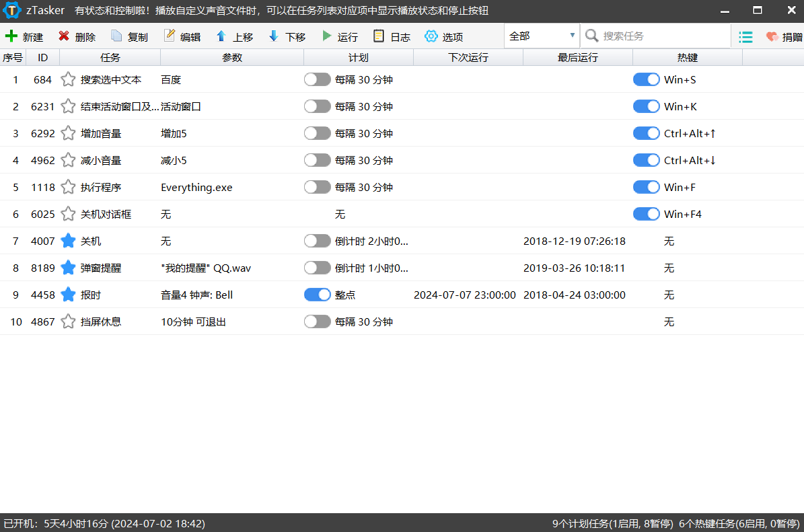The image size is (804, 532).
Task: Click the search magnifier icon
Action: (591, 36)
